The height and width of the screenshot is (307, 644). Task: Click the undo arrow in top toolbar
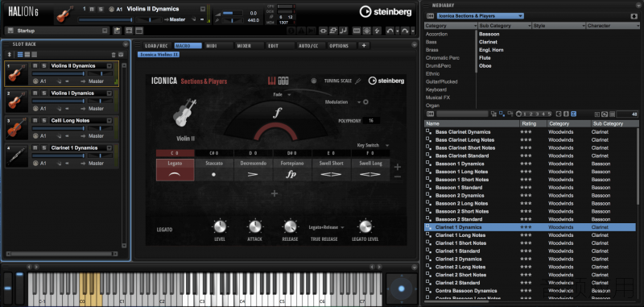click(x=390, y=31)
